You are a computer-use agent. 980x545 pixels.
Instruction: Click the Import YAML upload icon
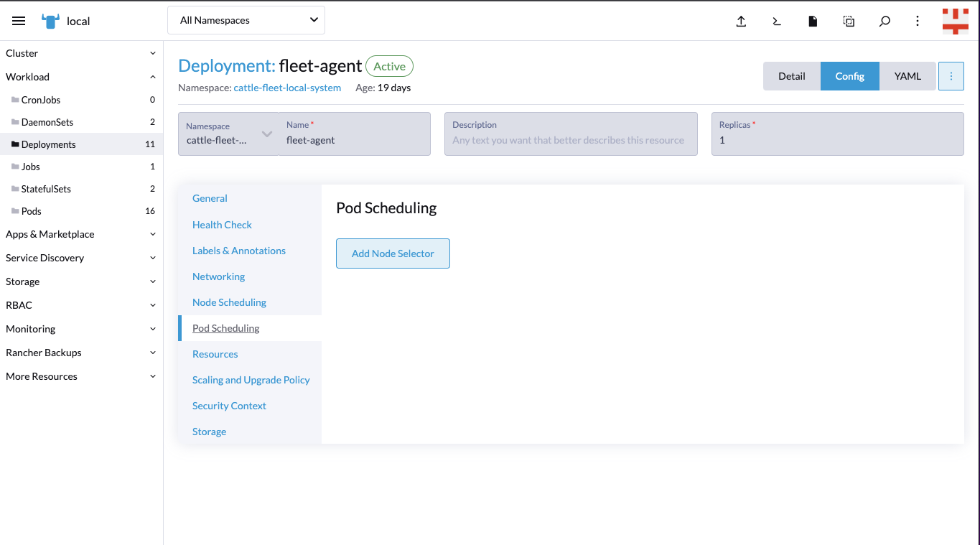(741, 21)
